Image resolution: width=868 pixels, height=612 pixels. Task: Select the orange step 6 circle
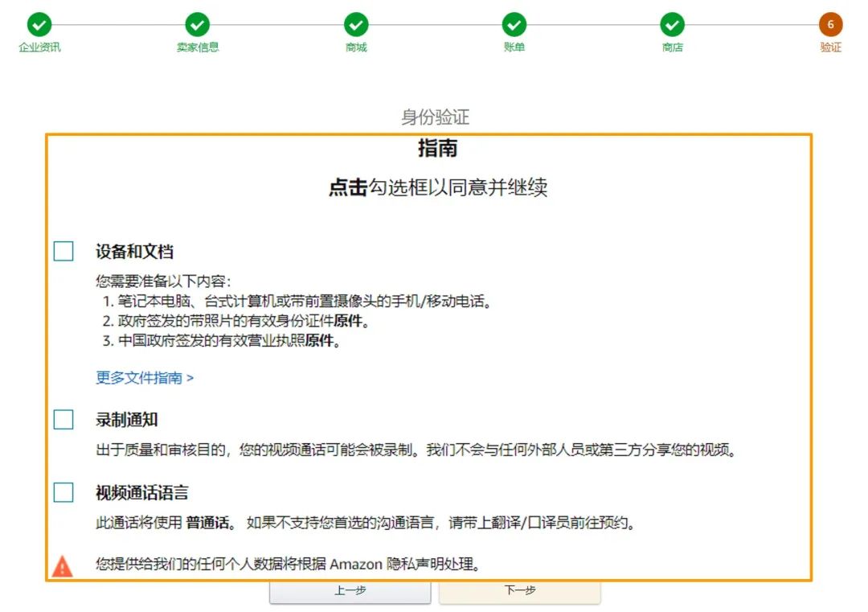click(x=829, y=24)
